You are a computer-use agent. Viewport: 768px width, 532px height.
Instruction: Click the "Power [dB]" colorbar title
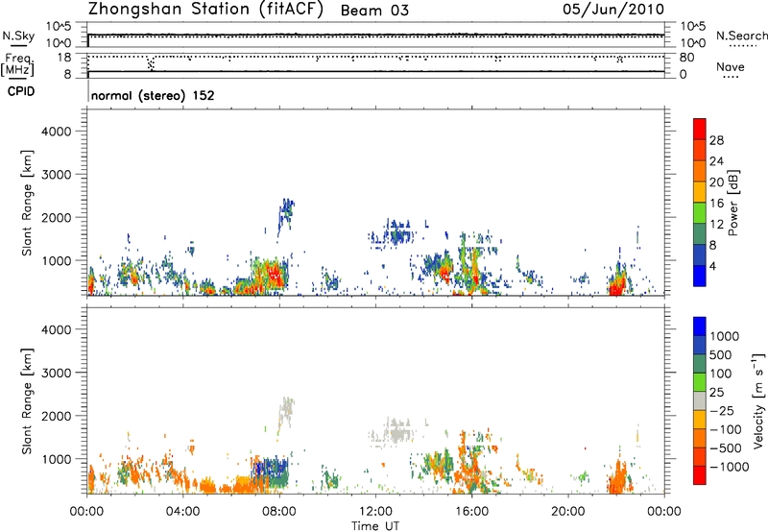[x=732, y=203]
